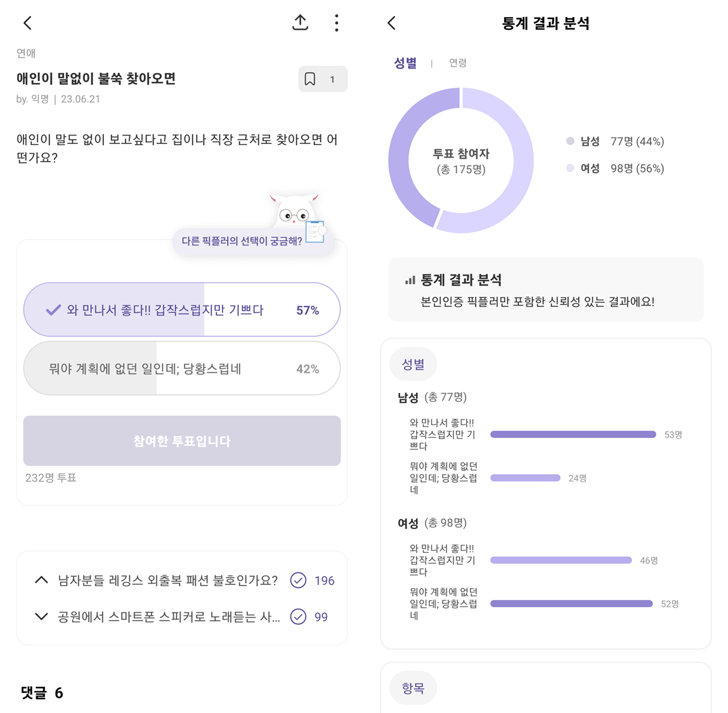Select option 와 만나서 좋다!! 갑작스럽지만 기쁘다
Screen dimensions: 728x713
(x=182, y=309)
